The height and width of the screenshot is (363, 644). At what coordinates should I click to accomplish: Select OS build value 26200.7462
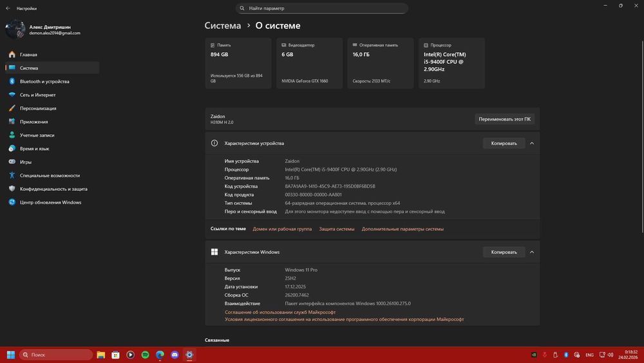point(297,295)
